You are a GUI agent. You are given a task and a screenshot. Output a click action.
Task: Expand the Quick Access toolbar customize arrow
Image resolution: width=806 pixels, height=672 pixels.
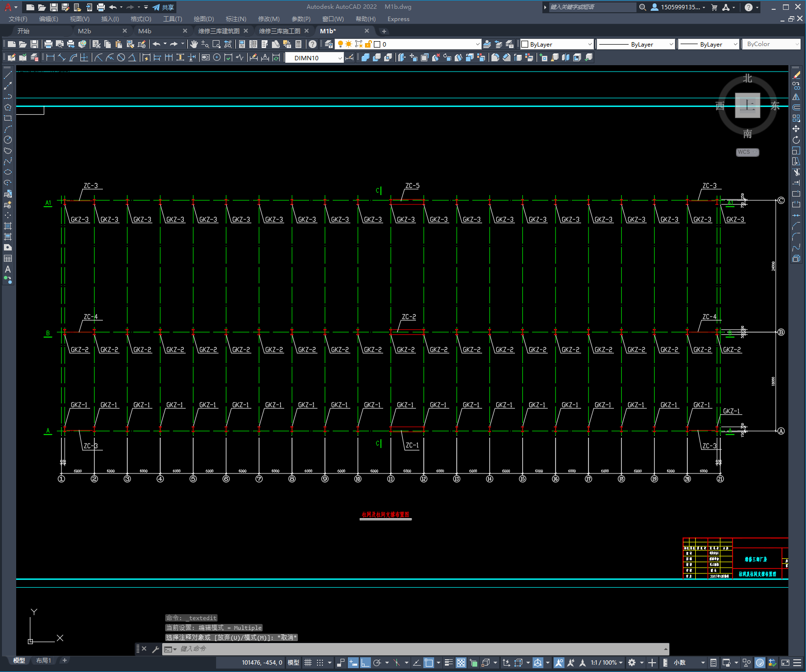click(x=146, y=7)
